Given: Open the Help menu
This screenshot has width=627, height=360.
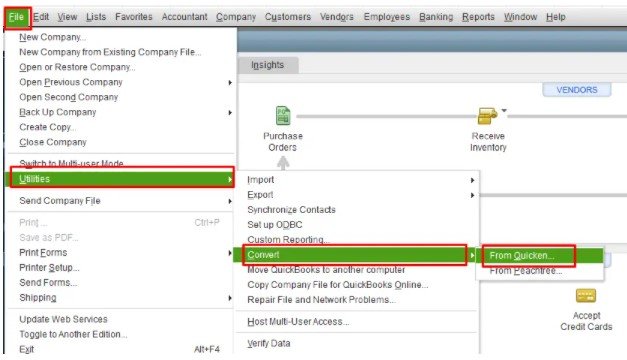Looking at the screenshot, I should (555, 17).
